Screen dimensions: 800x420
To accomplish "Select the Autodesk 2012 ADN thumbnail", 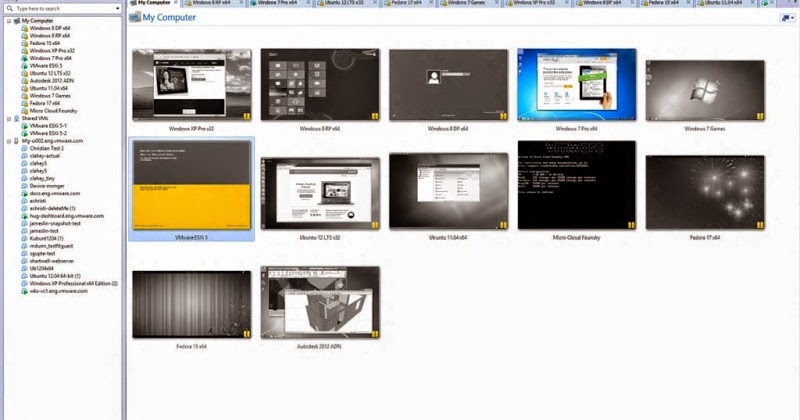I will pos(320,303).
